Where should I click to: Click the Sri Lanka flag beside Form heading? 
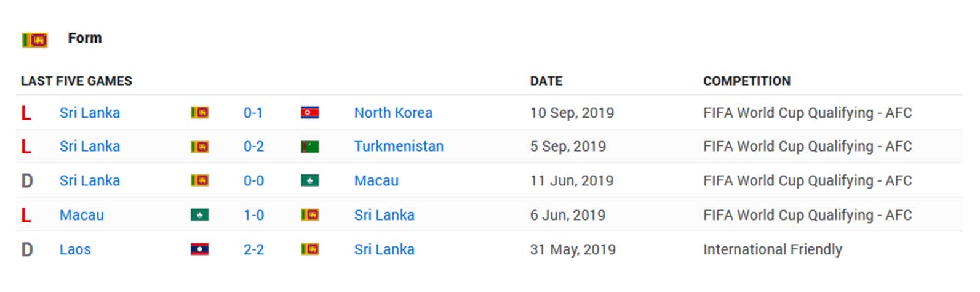[34, 40]
